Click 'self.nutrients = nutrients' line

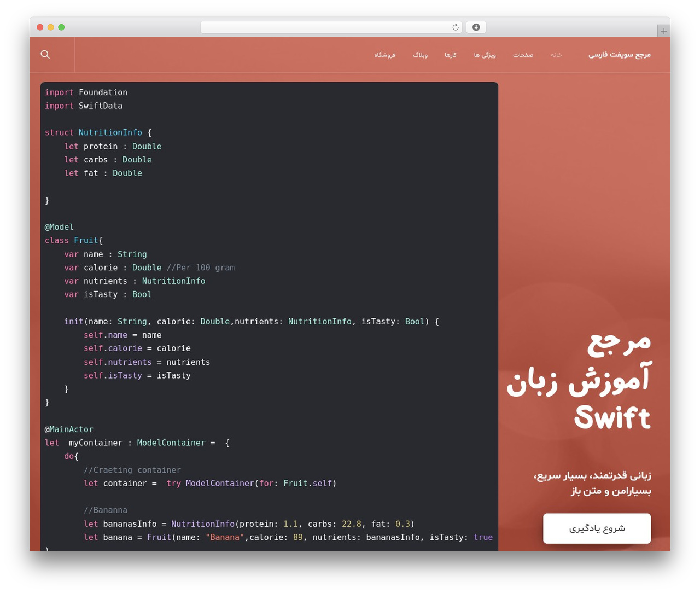click(147, 362)
